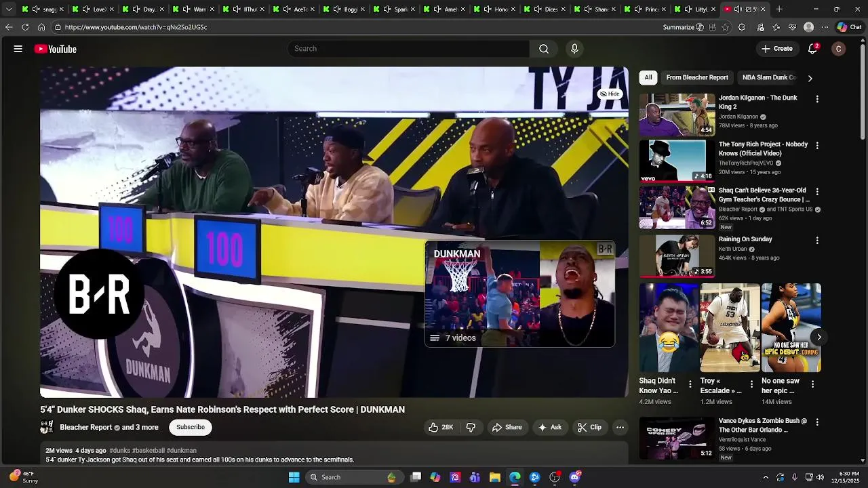Dislike the video with thumbs down

coord(471,427)
